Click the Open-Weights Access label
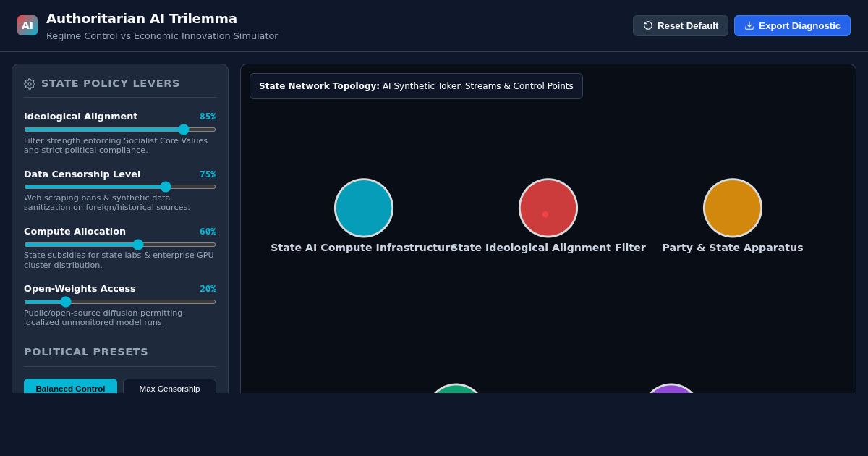The image size is (868, 456). click(80, 289)
